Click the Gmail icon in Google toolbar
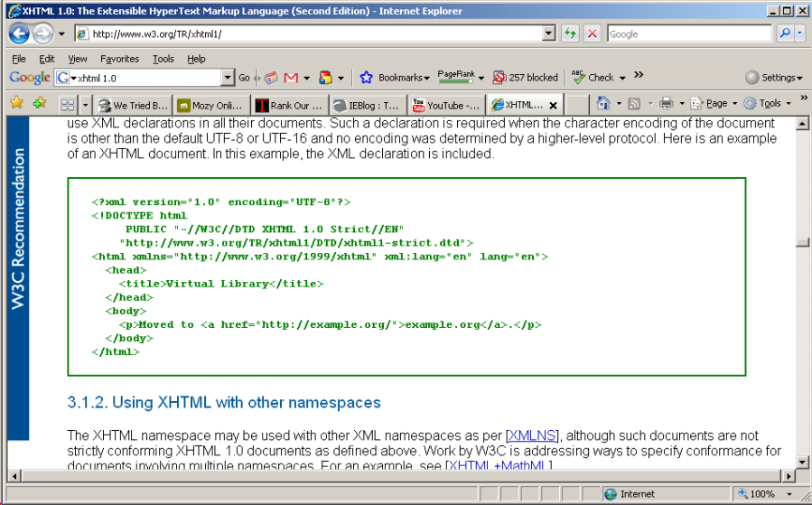The image size is (812, 505). point(291,78)
